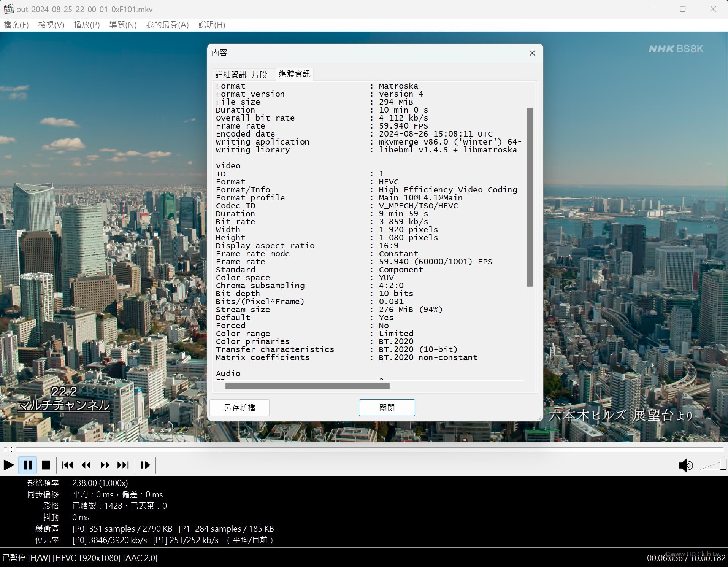The height and width of the screenshot is (567, 728).
Task: Skip to the previous file with the skip-back icon
Action: 67,465
